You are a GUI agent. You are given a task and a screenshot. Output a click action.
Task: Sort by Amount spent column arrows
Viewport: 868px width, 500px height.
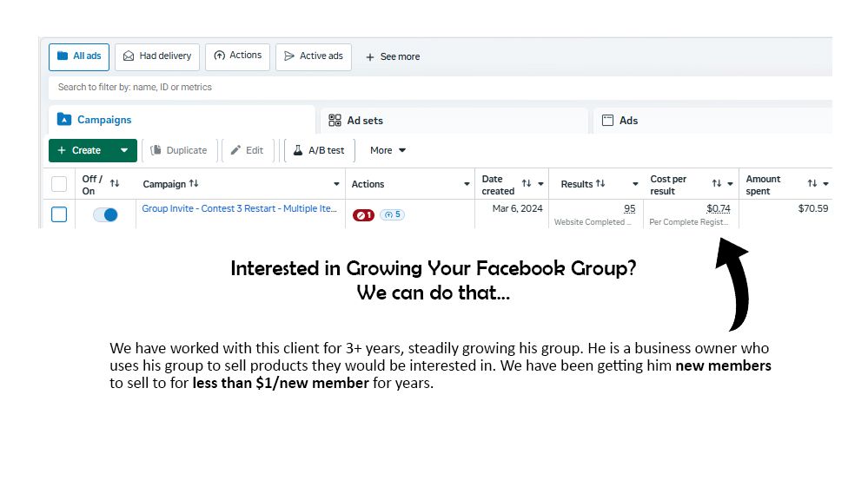[x=812, y=184]
